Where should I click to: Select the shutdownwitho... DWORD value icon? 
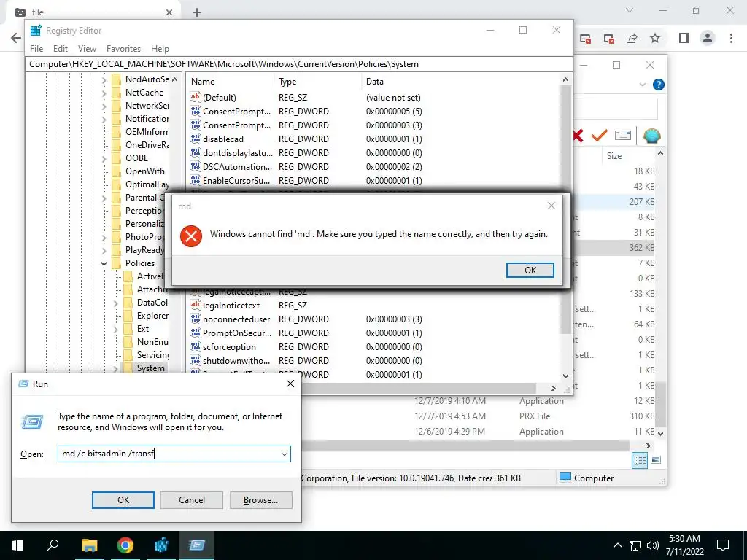(196, 360)
